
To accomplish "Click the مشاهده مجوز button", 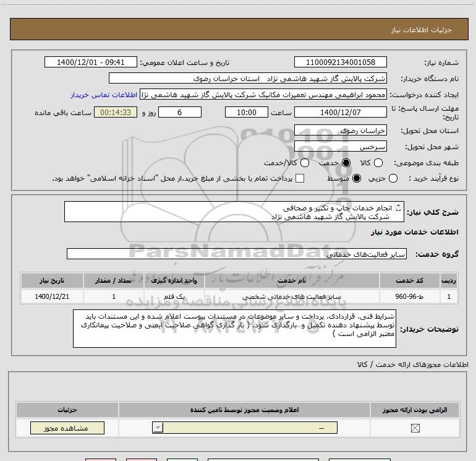I will [67, 428].
